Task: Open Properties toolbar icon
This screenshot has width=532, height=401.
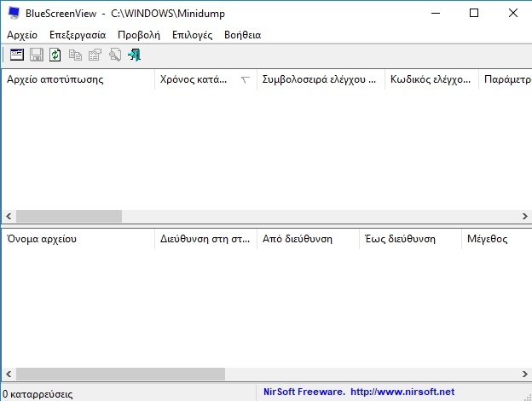Action: [x=95, y=55]
